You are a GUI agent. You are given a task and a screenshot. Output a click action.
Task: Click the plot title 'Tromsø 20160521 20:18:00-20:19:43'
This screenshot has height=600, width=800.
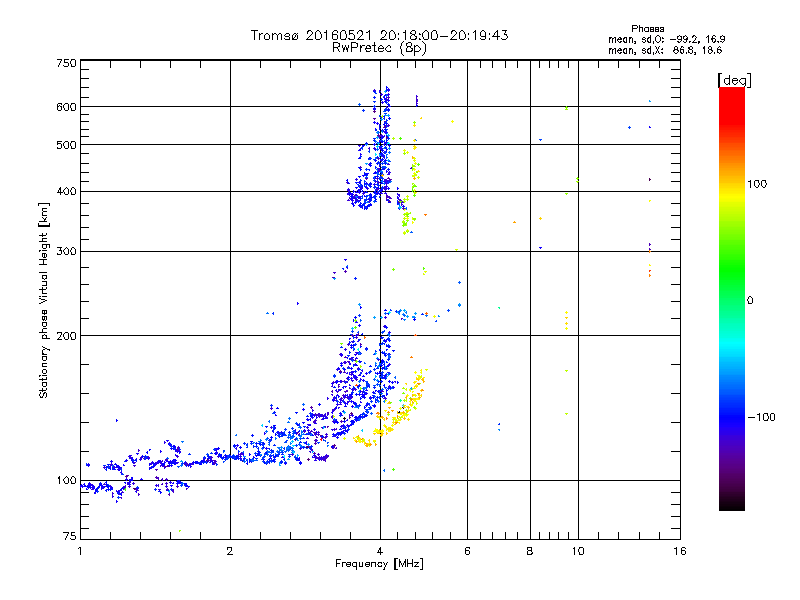pyautogui.click(x=379, y=35)
